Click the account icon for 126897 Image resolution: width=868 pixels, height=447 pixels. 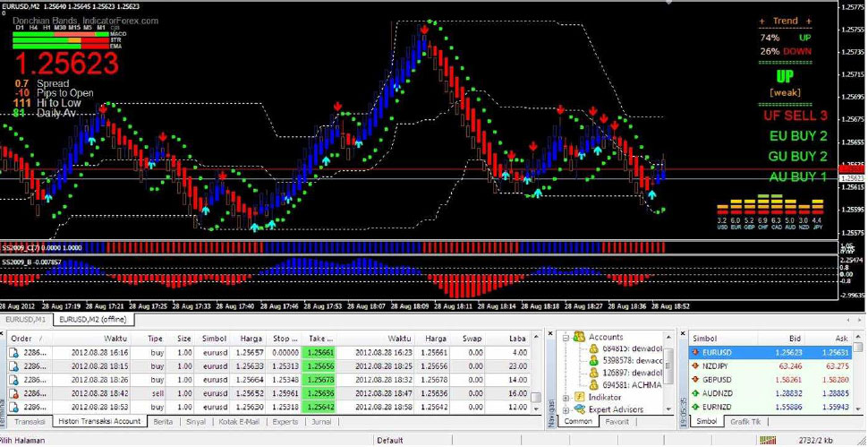tap(593, 373)
